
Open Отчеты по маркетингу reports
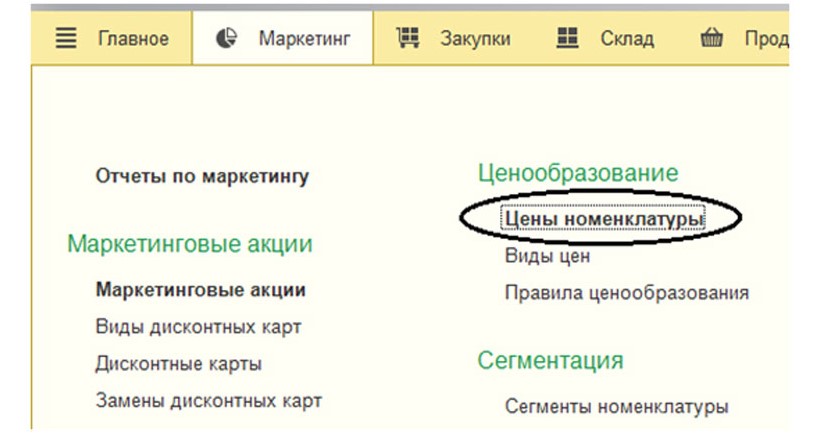coord(202,176)
